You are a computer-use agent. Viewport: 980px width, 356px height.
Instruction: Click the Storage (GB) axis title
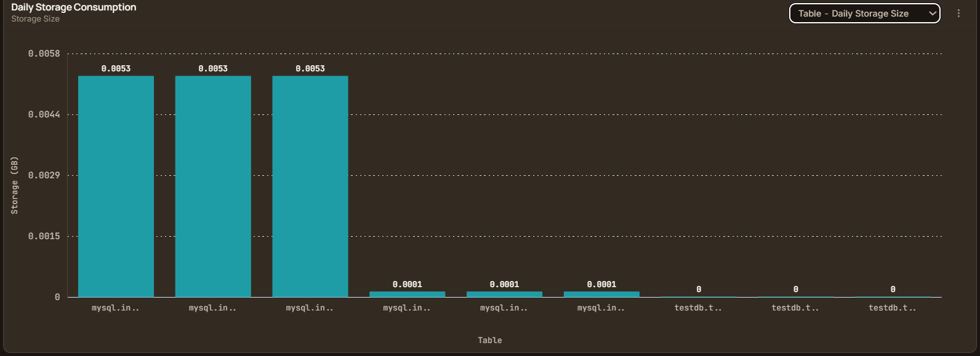click(x=15, y=185)
